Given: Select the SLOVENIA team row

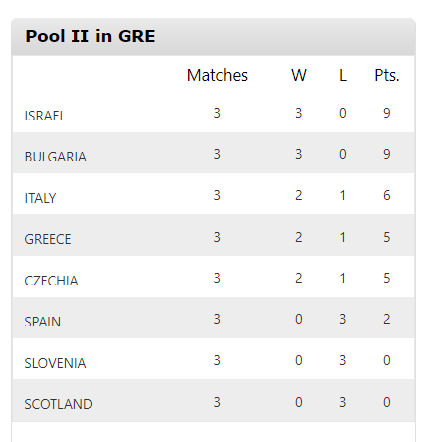Looking at the screenshot, I should point(213,359).
